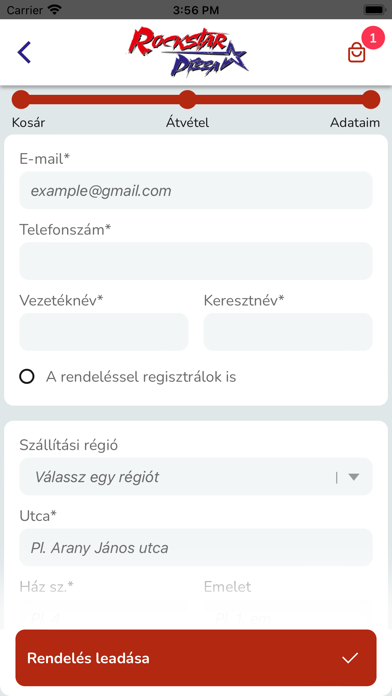The height and width of the screenshot is (696, 392).
Task: Open the shopping cart icon
Action: click(356, 53)
